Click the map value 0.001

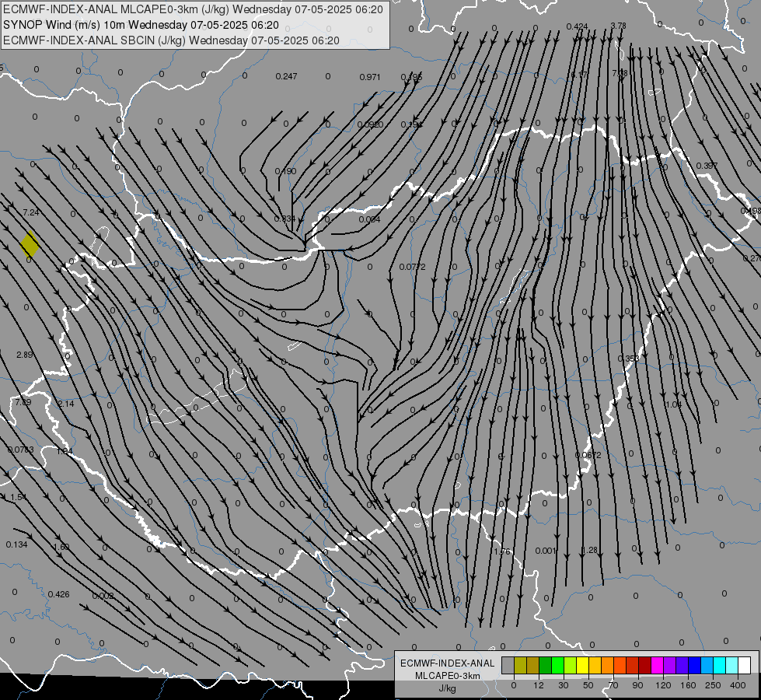[x=546, y=551]
